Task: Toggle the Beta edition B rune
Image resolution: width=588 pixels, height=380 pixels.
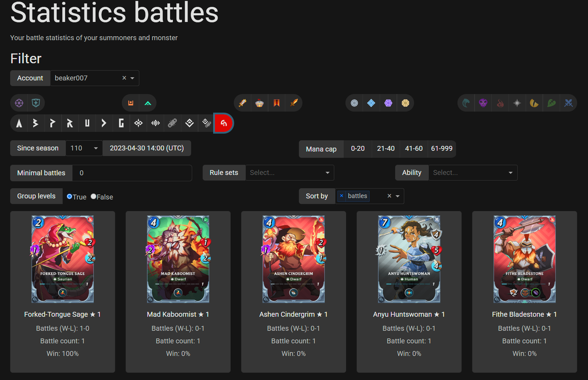Action: 36,123
